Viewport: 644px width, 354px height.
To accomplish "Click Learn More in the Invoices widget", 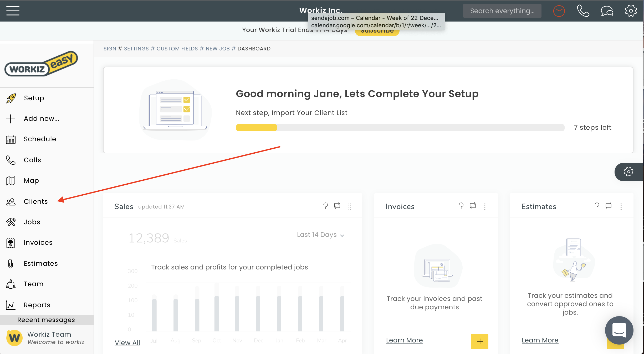I will click(404, 340).
